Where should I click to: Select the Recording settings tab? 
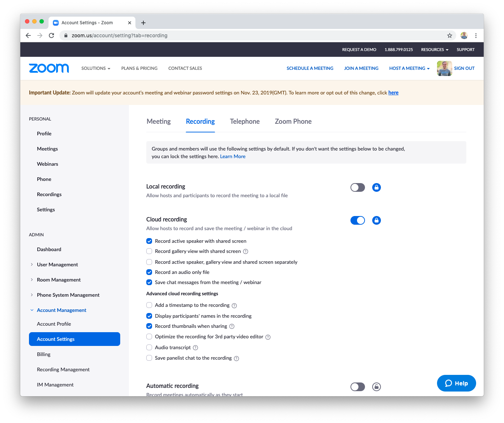[x=200, y=122]
